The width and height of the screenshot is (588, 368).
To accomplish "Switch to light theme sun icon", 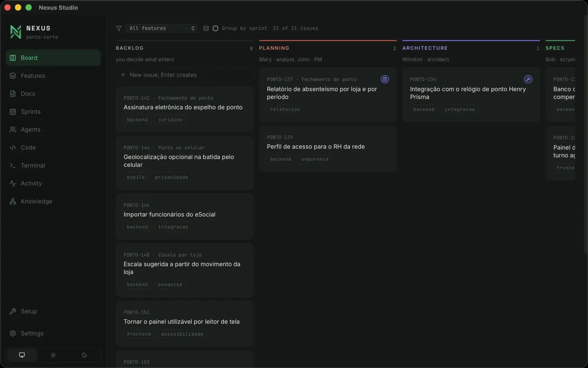I will point(53,355).
